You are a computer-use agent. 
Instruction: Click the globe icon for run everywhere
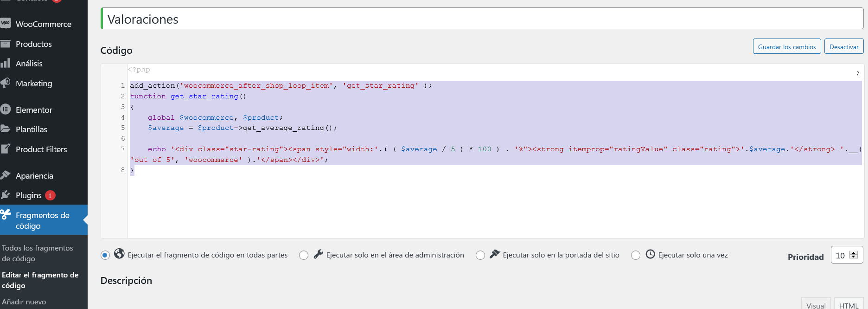click(x=119, y=254)
